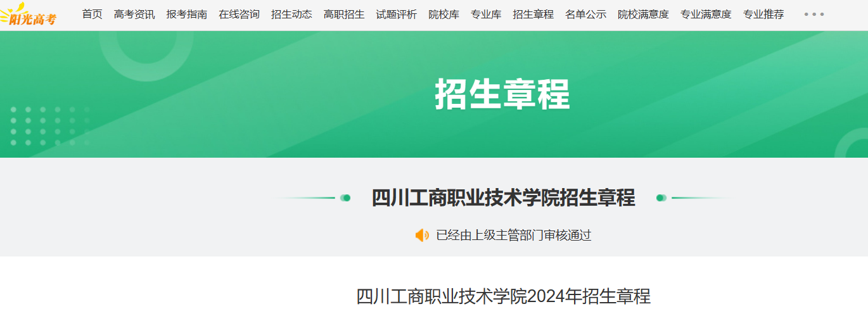Click the 阳光高考 logo icon
The width and height of the screenshot is (868, 316).
[x=29, y=15]
